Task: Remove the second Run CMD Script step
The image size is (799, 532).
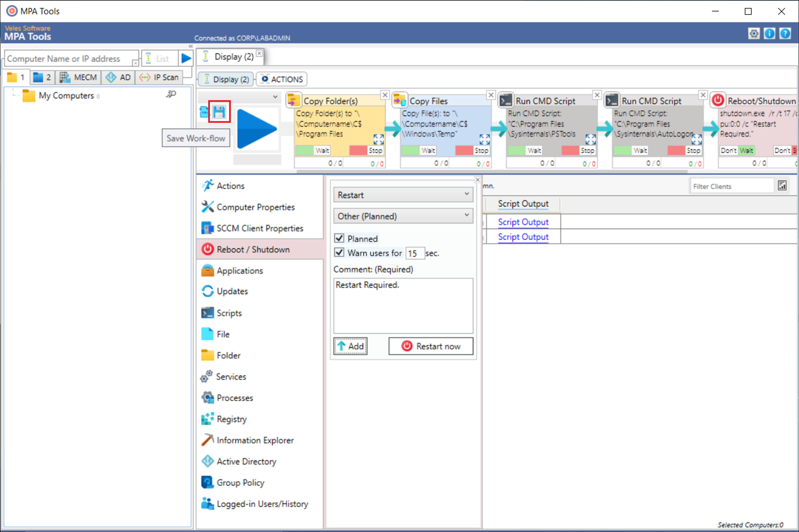Action: click(x=703, y=95)
